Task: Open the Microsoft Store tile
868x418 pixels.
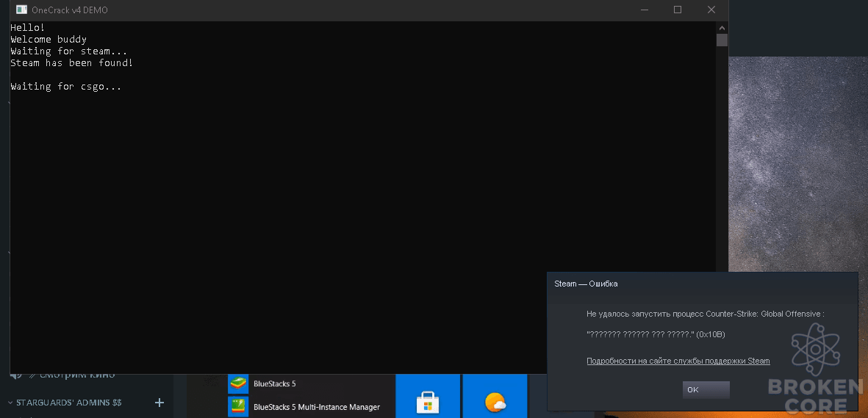Action: pyautogui.click(x=427, y=397)
